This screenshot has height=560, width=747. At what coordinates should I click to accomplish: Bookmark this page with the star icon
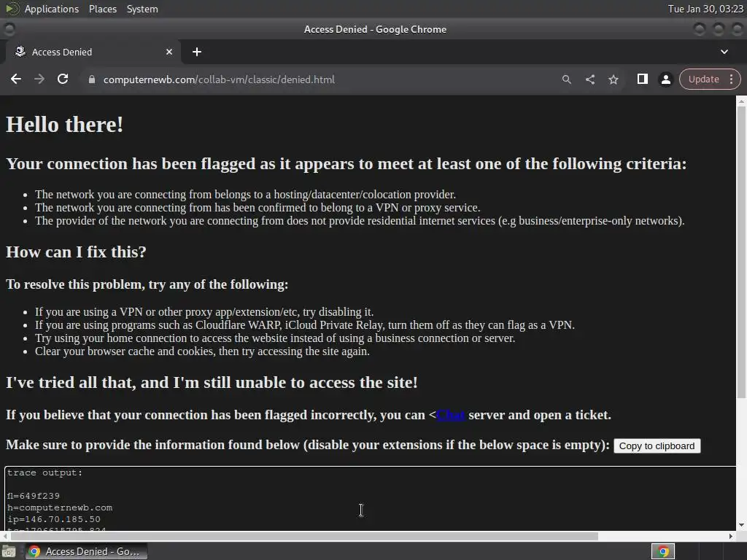[x=613, y=79]
